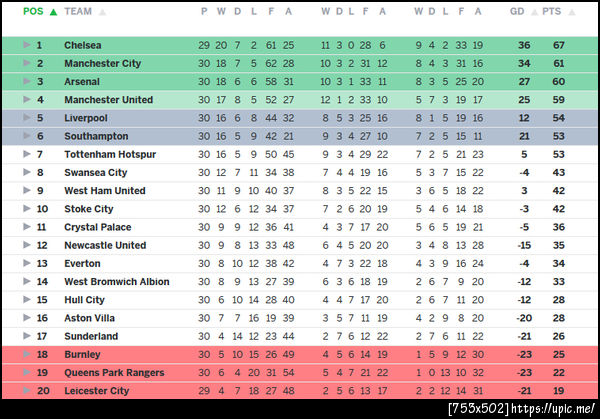The image size is (600, 419).
Task: Open the Manchester United team link
Action: (108, 100)
